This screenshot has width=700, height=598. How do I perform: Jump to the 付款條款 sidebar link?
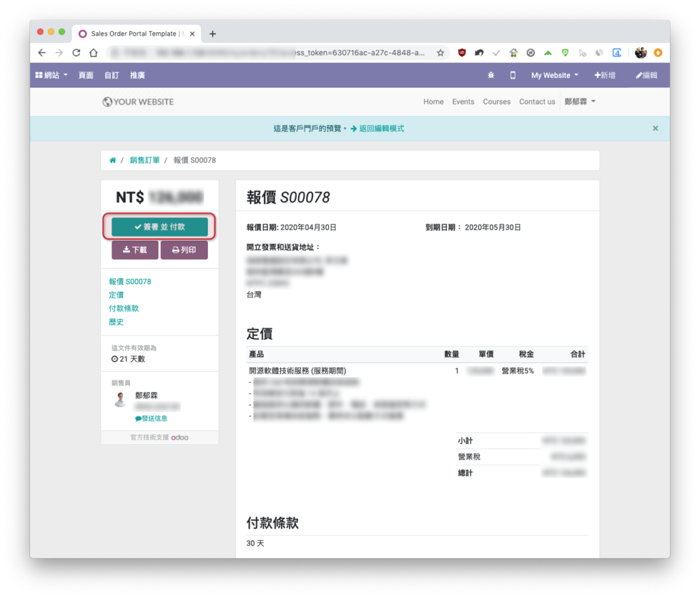point(124,308)
